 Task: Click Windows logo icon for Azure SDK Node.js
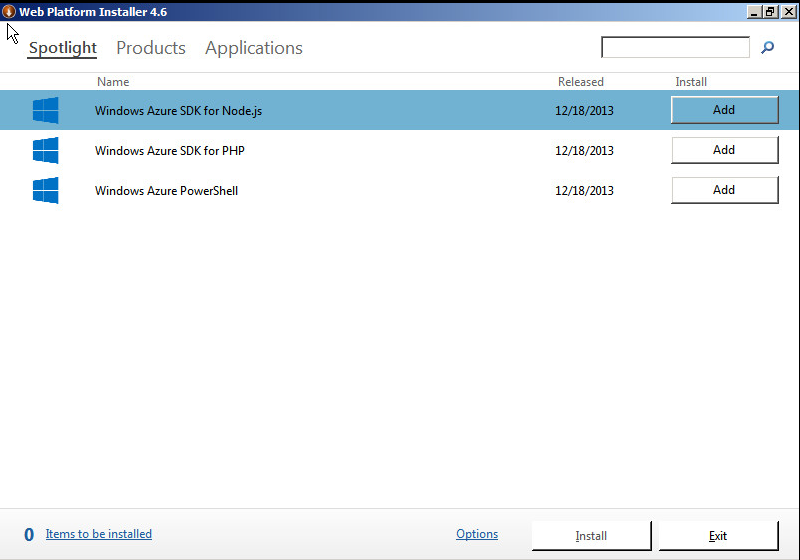click(45, 110)
